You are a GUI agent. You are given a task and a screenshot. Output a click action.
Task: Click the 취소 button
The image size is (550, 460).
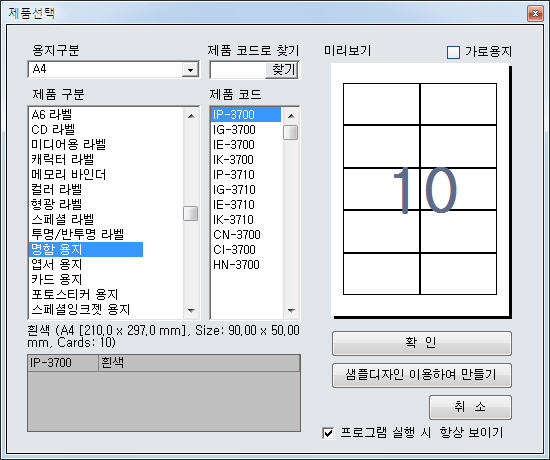click(470, 407)
